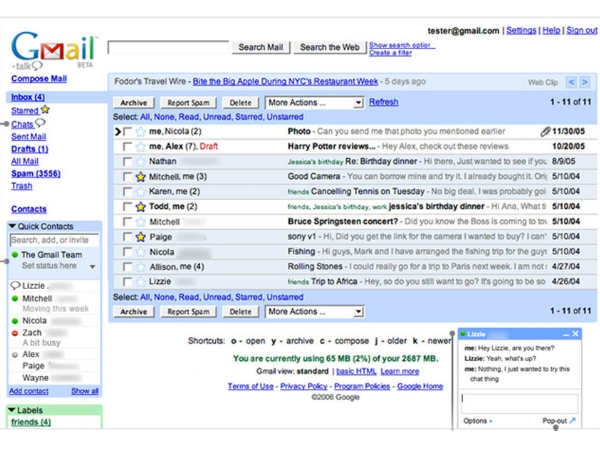The image size is (600, 450).
Task: Click the attachment paperclip on Photo email
Action: 545,132
